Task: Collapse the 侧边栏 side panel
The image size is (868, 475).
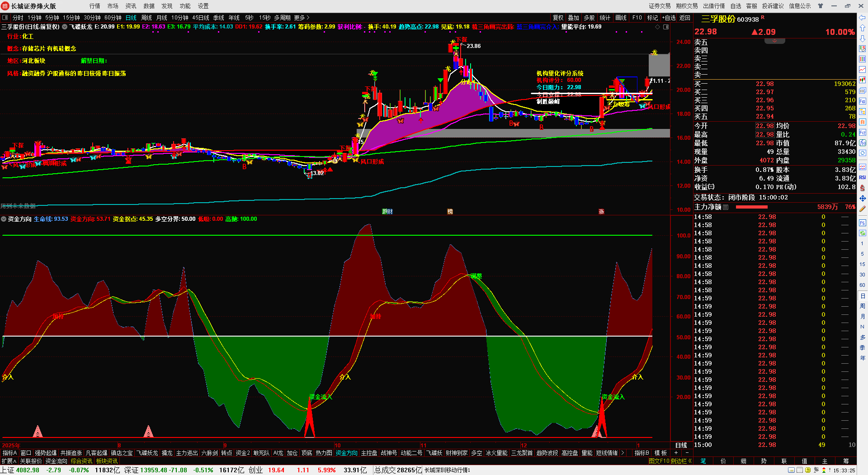Action: click(x=681, y=461)
